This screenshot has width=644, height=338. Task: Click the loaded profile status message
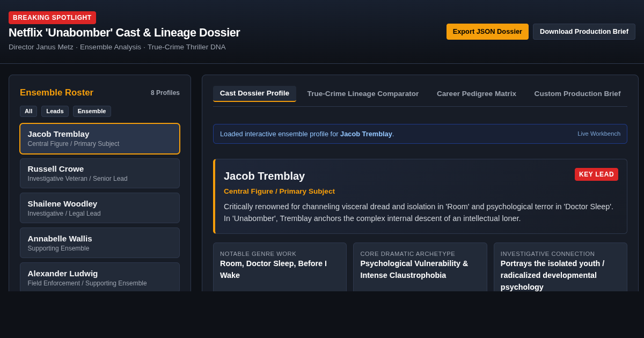tap(307, 134)
